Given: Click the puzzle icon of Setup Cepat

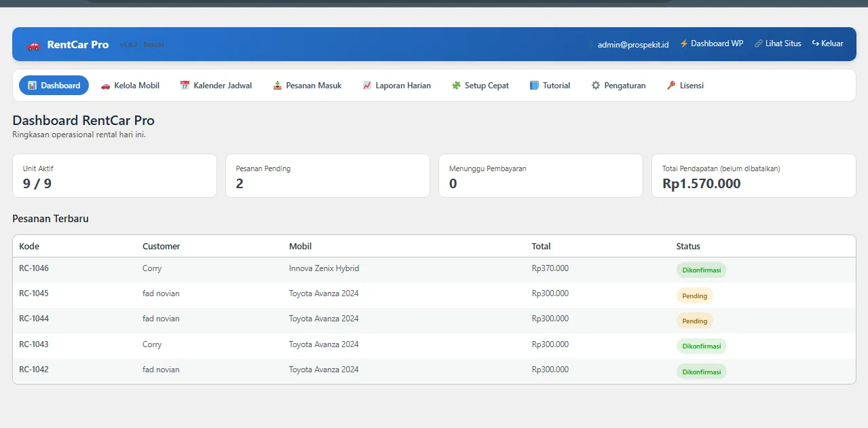Looking at the screenshot, I should 456,86.
